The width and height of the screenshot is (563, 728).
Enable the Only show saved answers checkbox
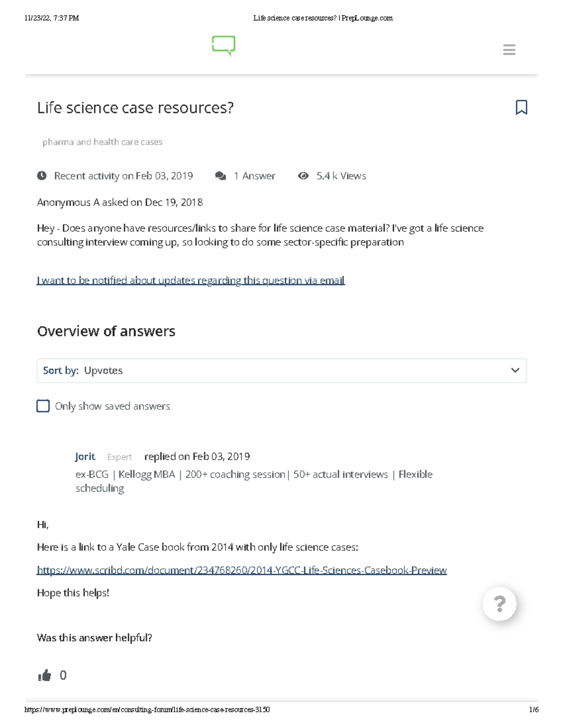point(43,406)
